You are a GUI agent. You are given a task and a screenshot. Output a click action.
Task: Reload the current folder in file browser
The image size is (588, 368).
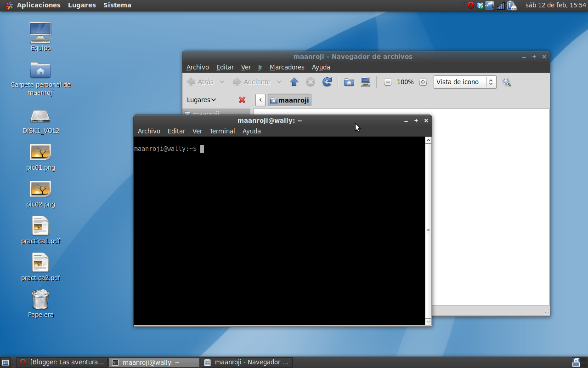[x=327, y=82]
